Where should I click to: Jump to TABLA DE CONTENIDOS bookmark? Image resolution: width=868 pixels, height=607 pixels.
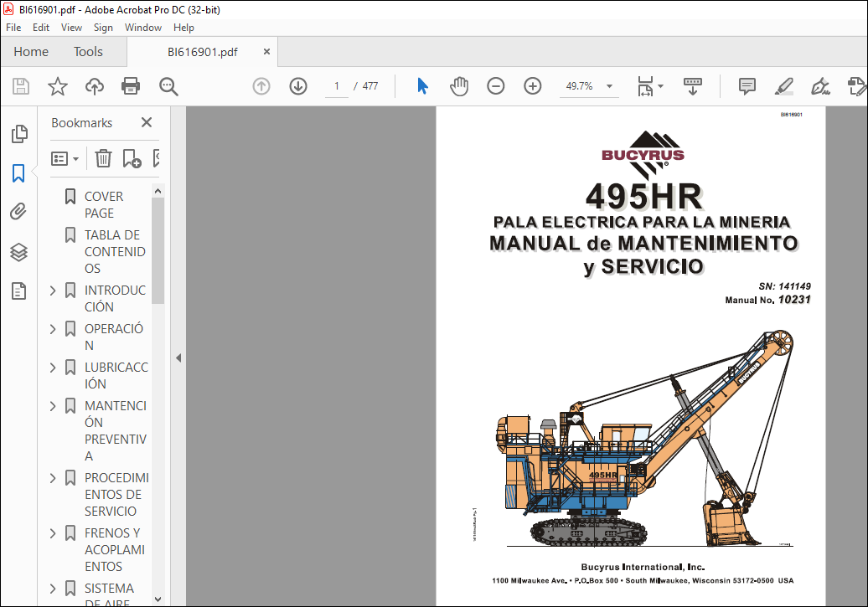point(115,252)
